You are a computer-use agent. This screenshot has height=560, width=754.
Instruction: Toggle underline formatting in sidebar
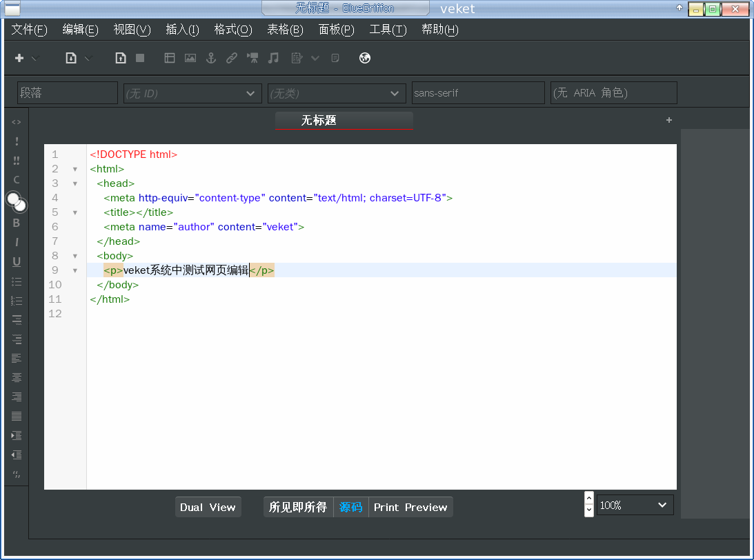coord(17,261)
